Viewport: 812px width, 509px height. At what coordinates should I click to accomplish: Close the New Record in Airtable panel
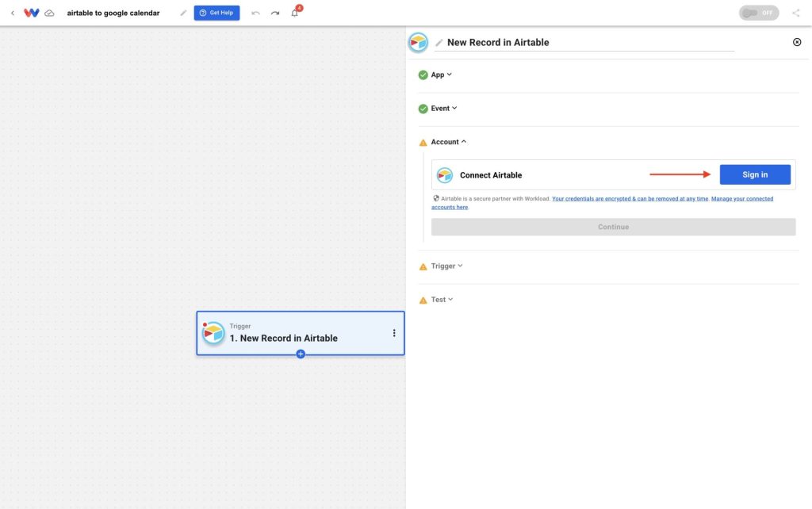[797, 42]
